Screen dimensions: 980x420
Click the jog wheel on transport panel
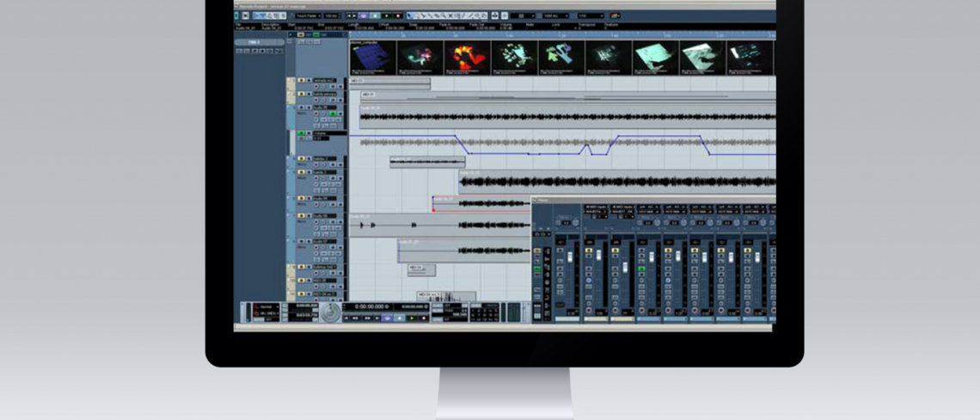tap(330, 312)
